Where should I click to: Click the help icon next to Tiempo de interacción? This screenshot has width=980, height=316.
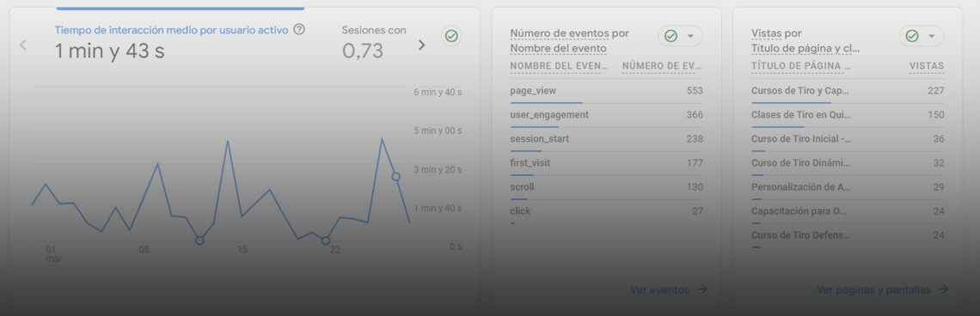pyautogui.click(x=299, y=29)
